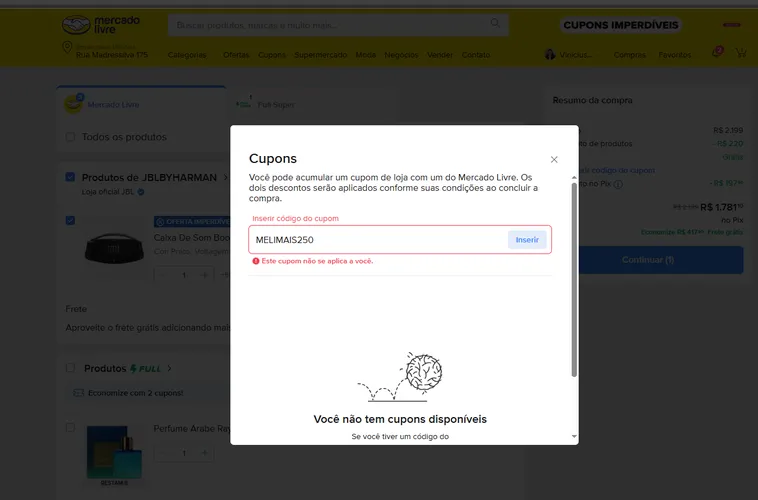This screenshot has height=500, width=758.
Task: Decrease quantity of Perfume Arabe
Action: [163, 453]
